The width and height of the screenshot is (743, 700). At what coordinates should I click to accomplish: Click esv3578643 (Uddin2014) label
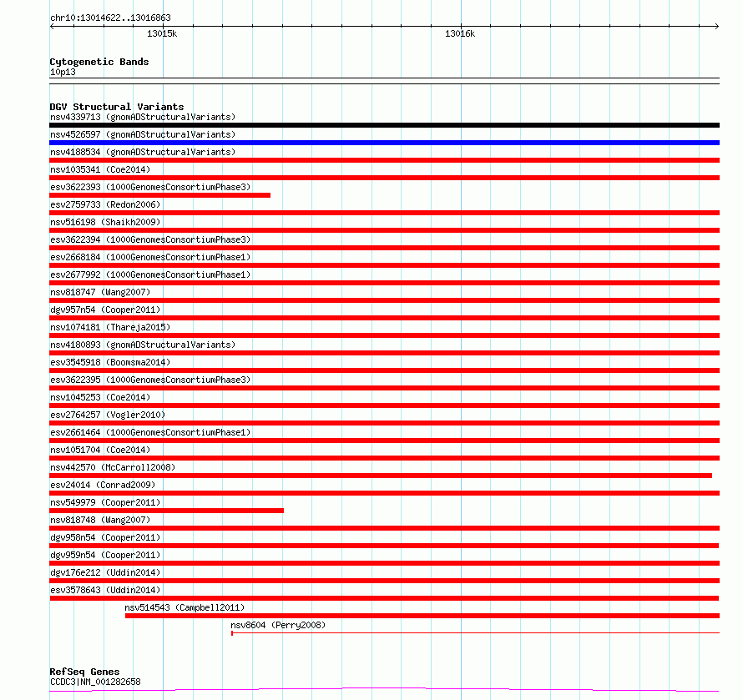pyautogui.click(x=105, y=590)
